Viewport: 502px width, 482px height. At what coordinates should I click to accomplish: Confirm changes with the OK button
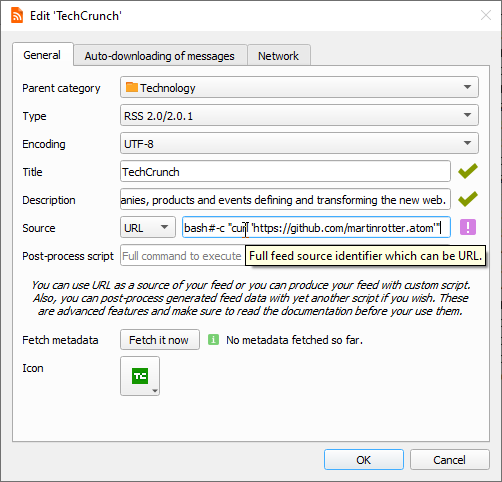tap(364, 460)
